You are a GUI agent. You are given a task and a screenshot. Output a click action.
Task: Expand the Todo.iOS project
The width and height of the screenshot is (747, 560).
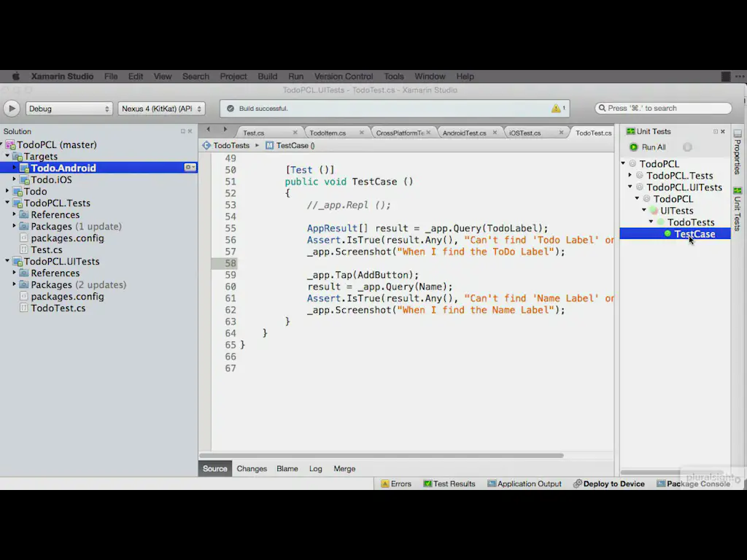click(15, 179)
